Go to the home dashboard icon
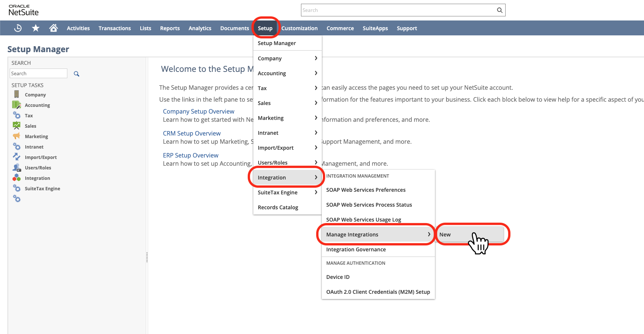This screenshot has width=644, height=334. tap(54, 28)
